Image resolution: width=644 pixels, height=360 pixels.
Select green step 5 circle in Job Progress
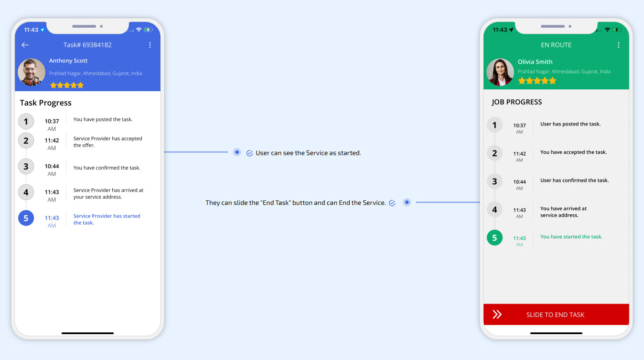click(x=495, y=238)
